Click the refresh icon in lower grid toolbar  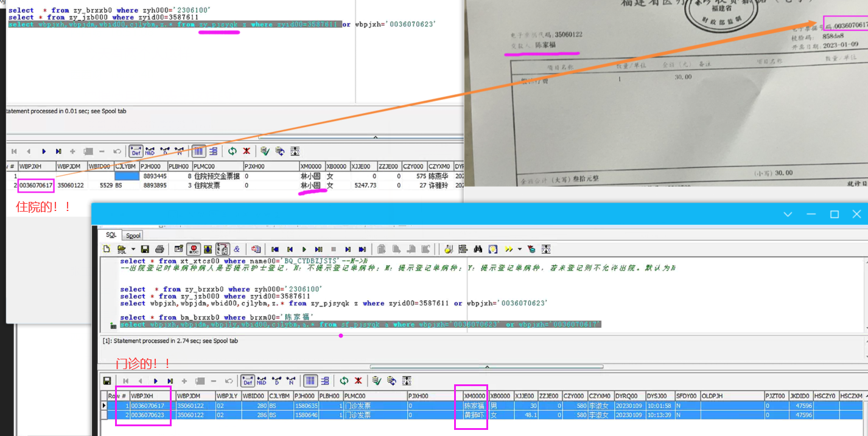pos(344,381)
